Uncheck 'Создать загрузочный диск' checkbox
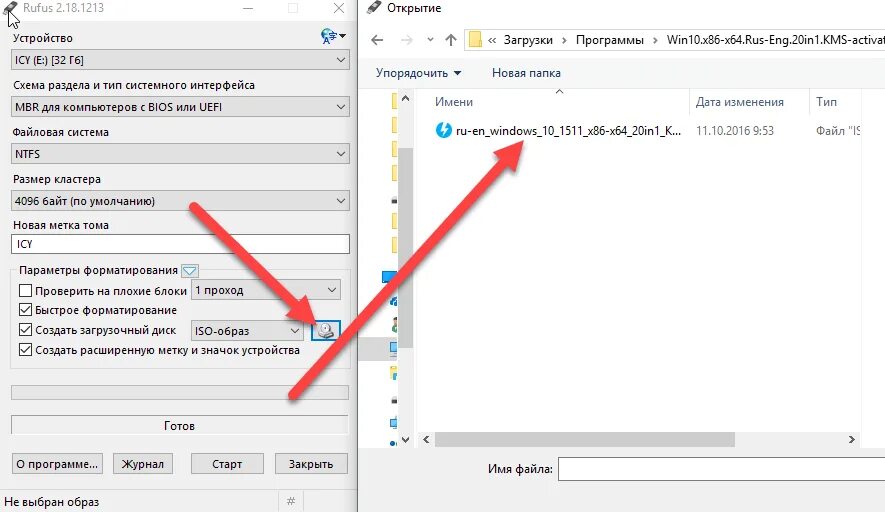The height and width of the screenshot is (512, 885). point(25,330)
